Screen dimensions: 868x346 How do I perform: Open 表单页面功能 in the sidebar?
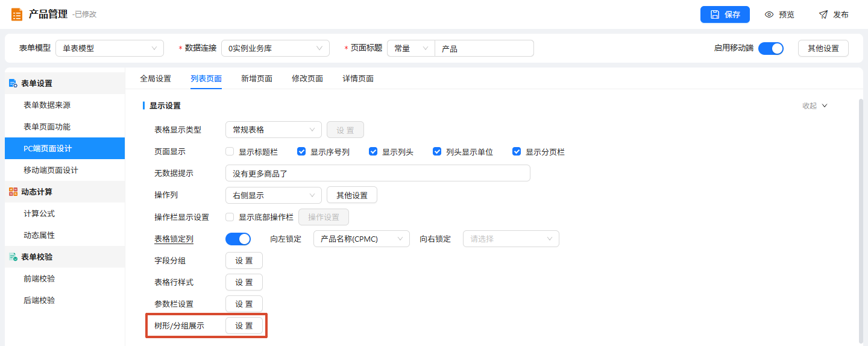click(x=64, y=127)
